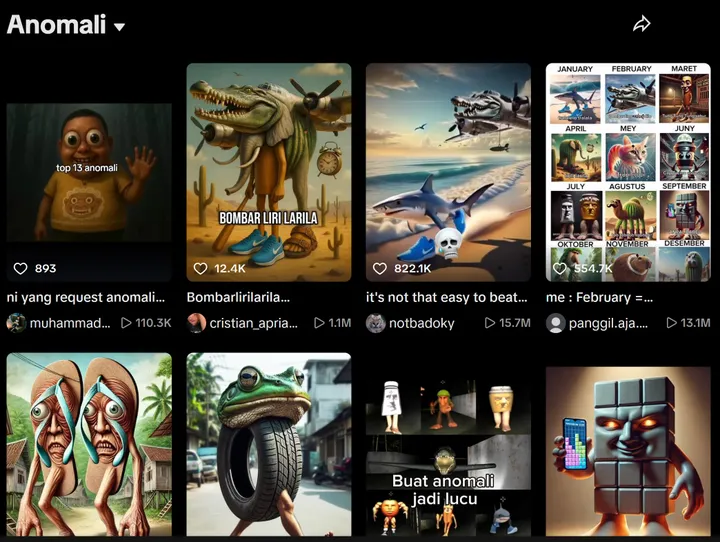Expand the Anomali dropdown arrow

(x=119, y=27)
